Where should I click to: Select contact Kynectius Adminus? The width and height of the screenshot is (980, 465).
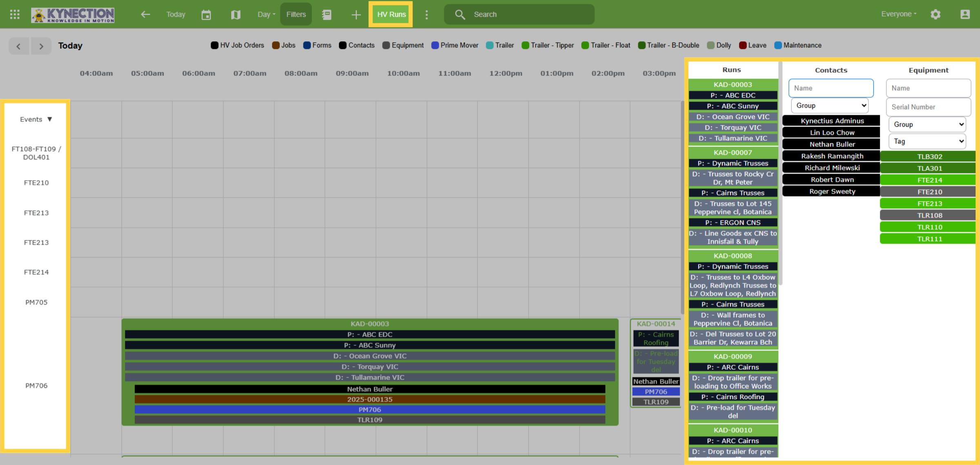click(832, 121)
